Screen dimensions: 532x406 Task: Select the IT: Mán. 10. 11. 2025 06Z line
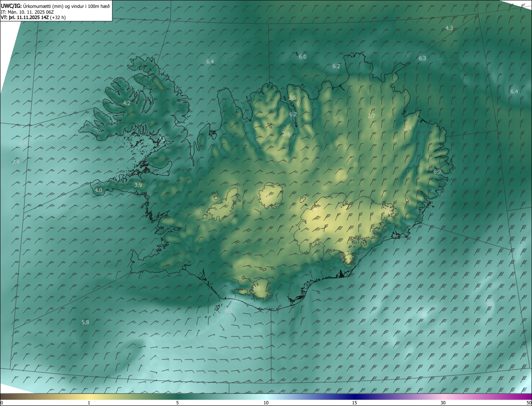[x=27, y=12]
